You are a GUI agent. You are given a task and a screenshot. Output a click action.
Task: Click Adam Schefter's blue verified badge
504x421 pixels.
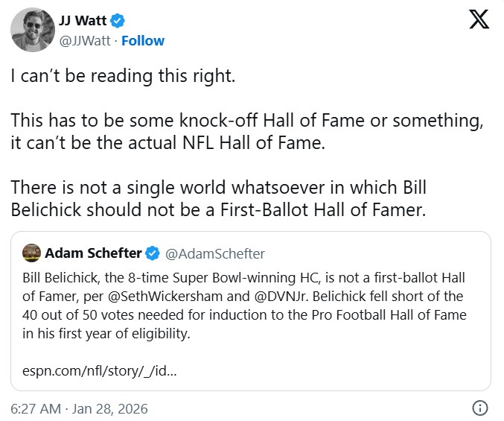tap(153, 253)
